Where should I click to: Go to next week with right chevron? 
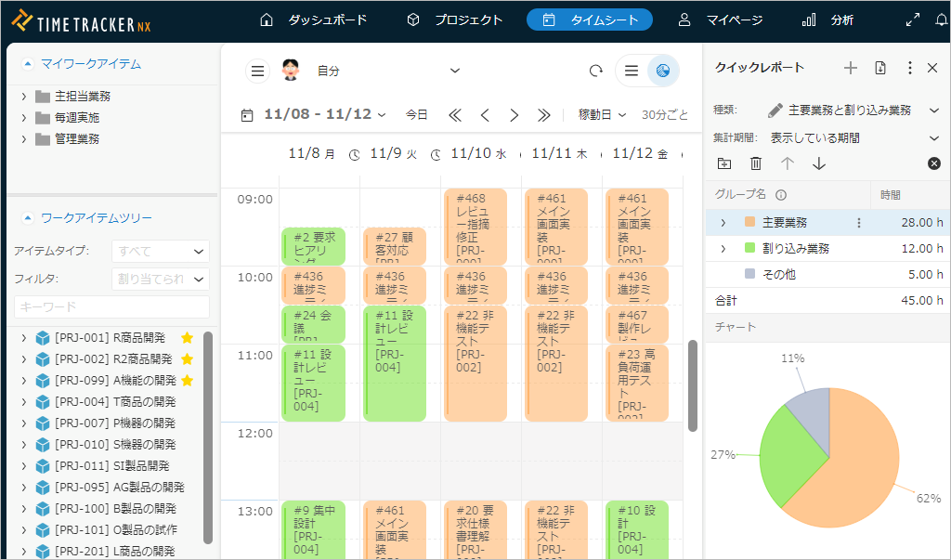pyautogui.click(x=514, y=115)
